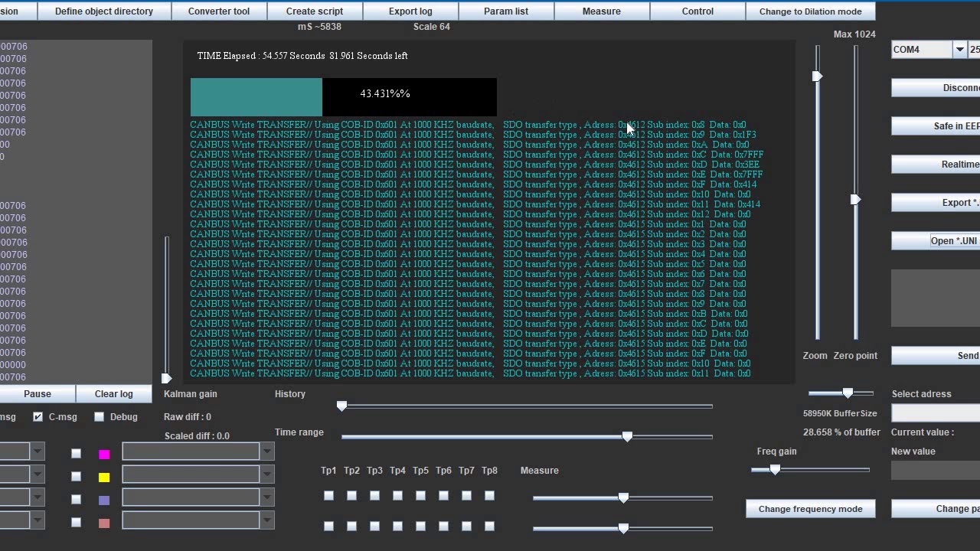
Task: Click the upper Measure slider handle
Action: 623,497
